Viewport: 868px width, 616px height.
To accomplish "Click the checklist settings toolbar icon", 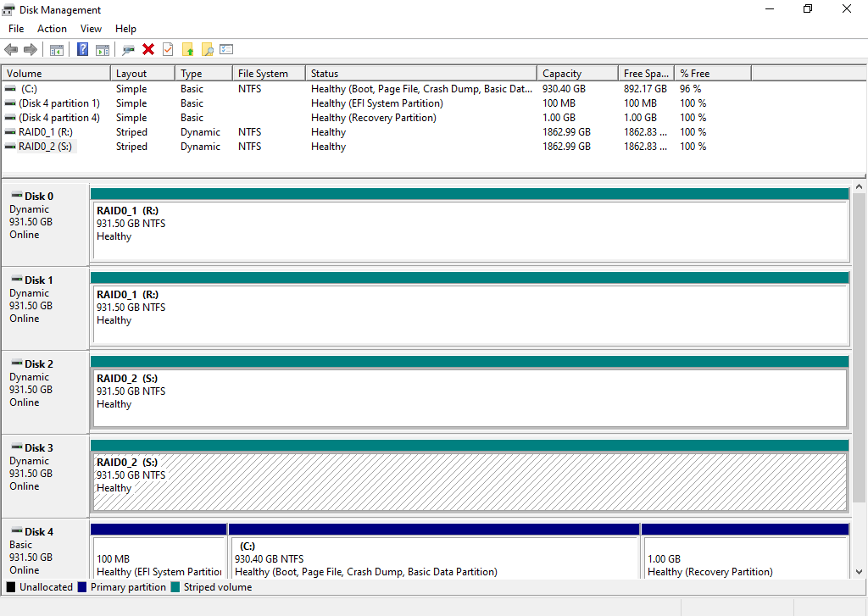I will [x=226, y=50].
